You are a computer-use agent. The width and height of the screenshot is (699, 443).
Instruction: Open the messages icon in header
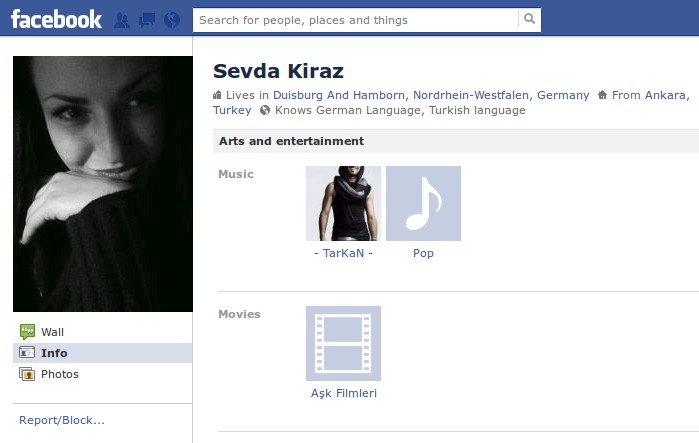[x=147, y=20]
